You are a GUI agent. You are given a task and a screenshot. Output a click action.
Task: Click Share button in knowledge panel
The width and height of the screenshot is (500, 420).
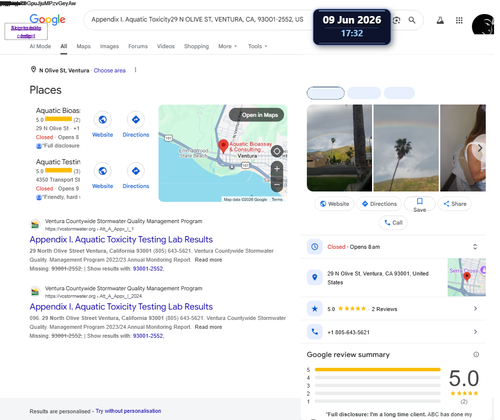tap(455, 204)
